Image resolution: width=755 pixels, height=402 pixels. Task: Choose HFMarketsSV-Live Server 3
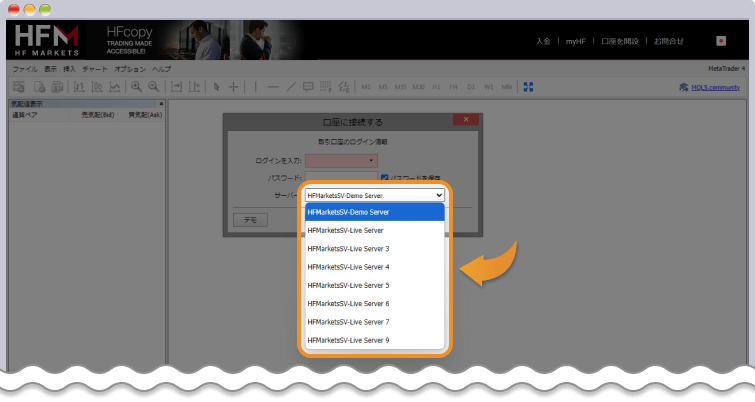[x=375, y=248]
